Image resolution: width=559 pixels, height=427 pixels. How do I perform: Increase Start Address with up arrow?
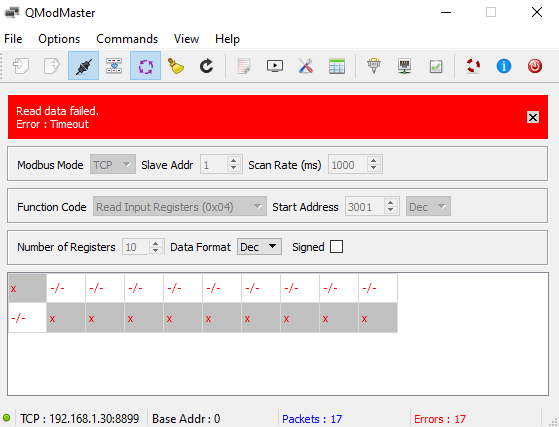(x=391, y=202)
